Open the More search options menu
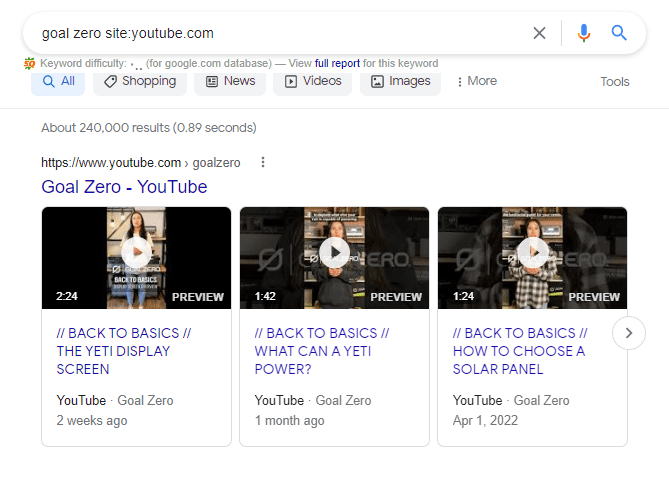The width and height of the screenshot is (669, 478). 477,81
